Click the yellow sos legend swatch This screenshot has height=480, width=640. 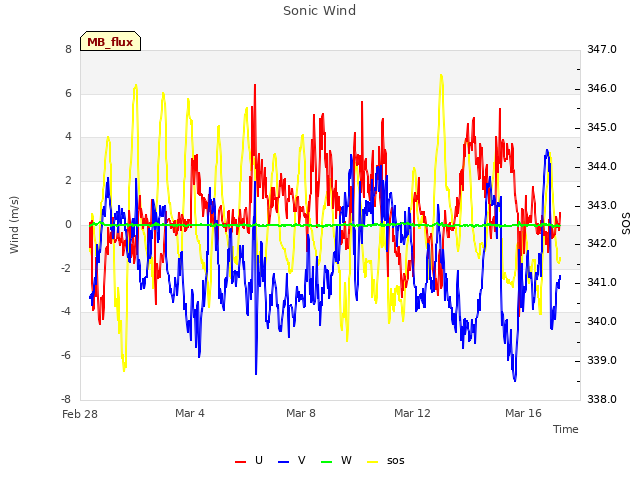(x=372, y=462)
